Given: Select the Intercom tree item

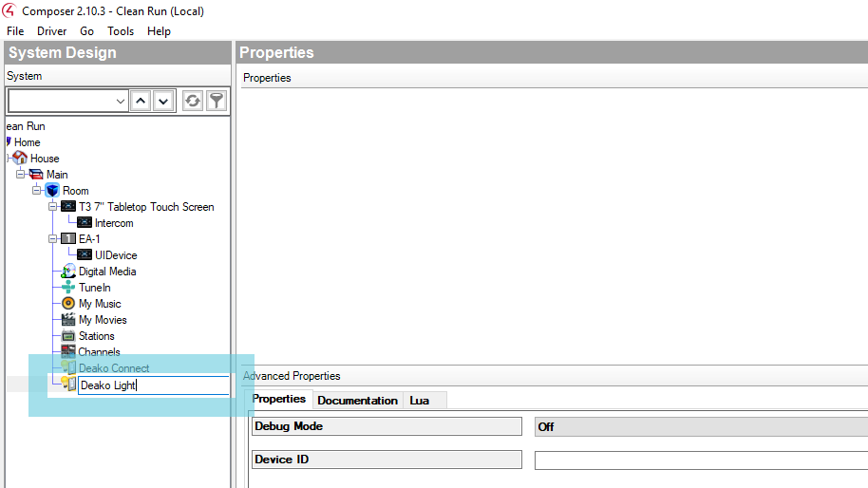Looking at the screenshot, I should click(114, 223).
